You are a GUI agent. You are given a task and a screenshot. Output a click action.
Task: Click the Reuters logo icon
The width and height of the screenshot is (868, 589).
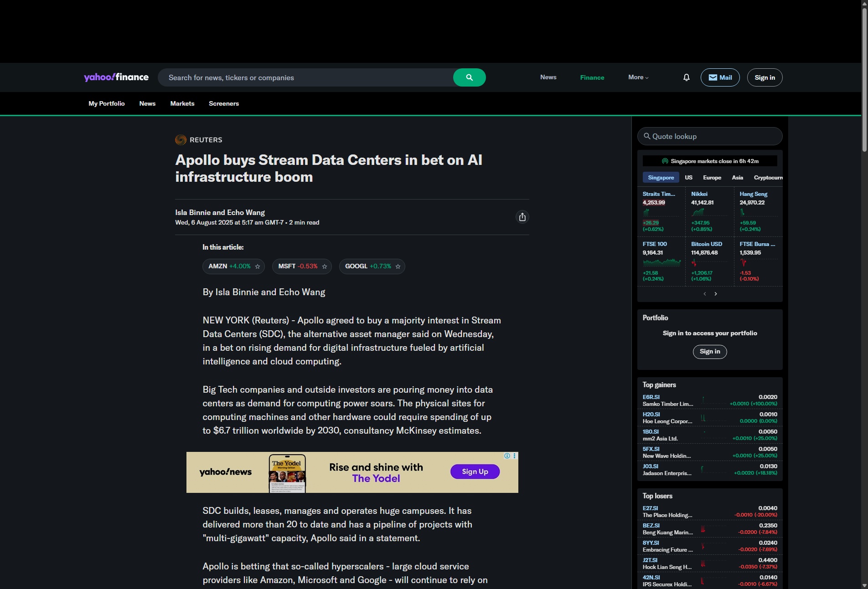pos(181,140)
